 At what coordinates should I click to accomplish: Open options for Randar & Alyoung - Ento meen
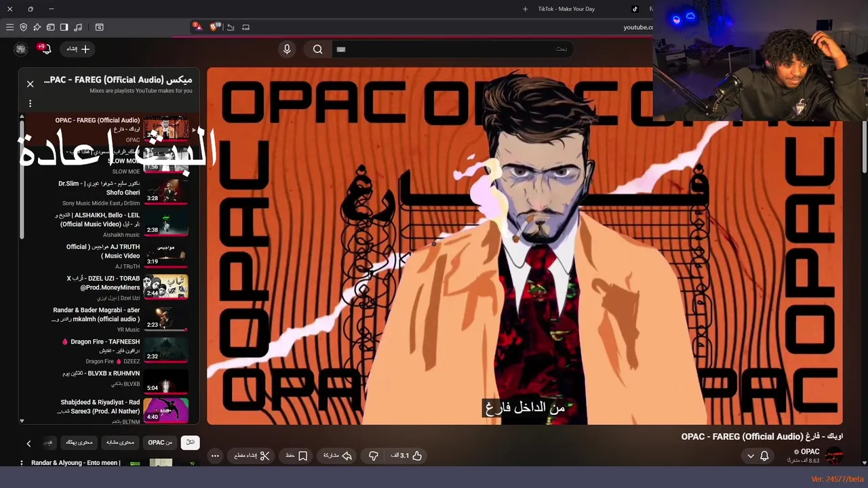pos(22,463)
